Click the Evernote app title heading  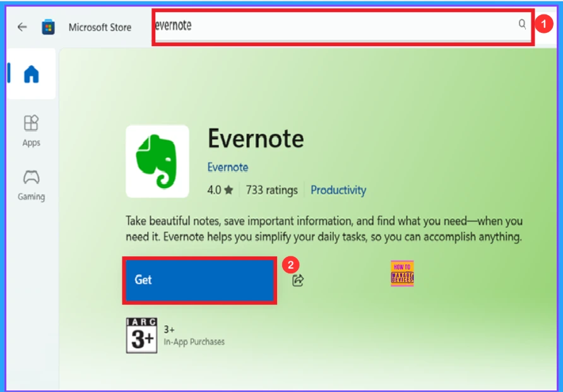click(256, 139)
